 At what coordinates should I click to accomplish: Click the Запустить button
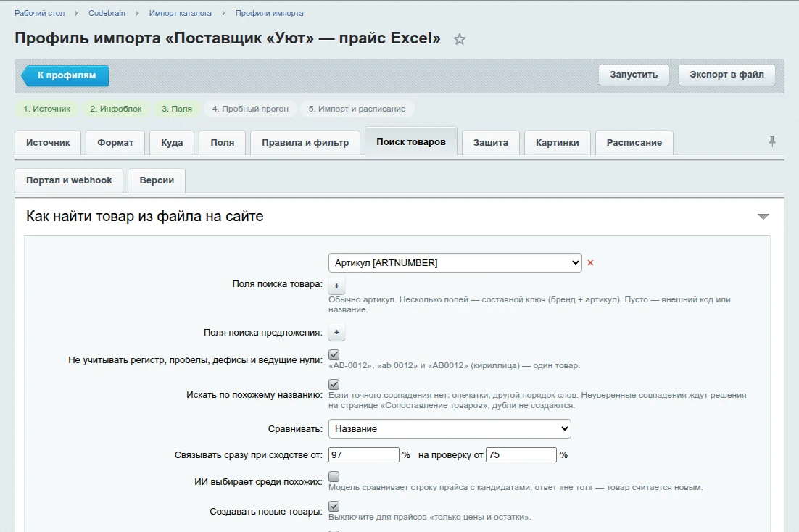634,75
